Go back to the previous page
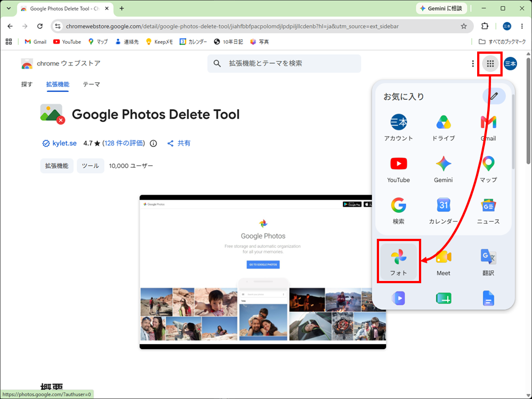Viewport: 532px width, 399px height. 10,26
